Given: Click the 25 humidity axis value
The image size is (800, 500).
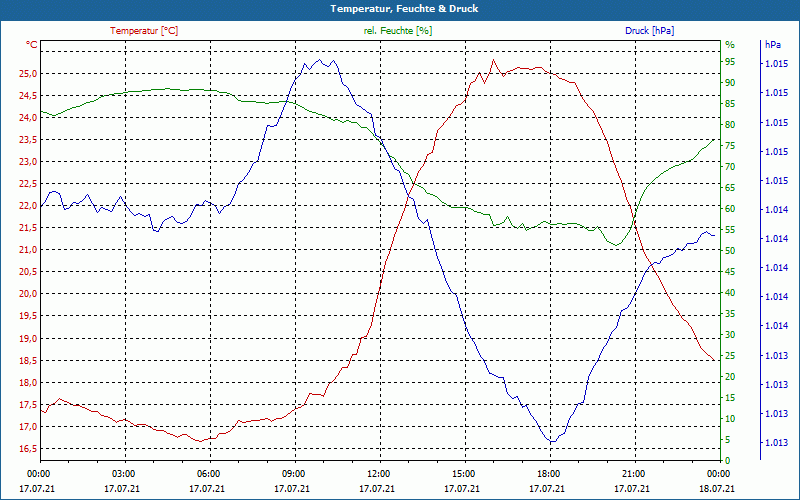Looking at the screenshot, I should [x=730, y=356].
